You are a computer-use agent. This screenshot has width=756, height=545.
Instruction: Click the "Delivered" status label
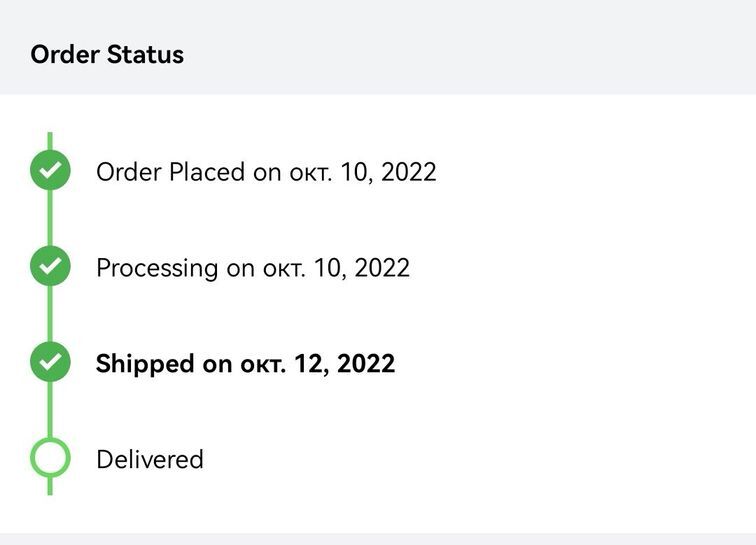coord(149,460)
